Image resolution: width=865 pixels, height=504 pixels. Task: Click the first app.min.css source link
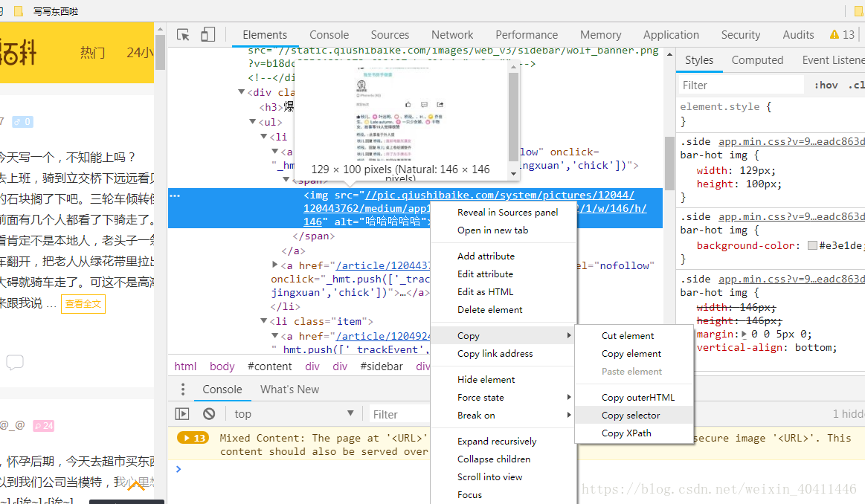pos(791,141)
